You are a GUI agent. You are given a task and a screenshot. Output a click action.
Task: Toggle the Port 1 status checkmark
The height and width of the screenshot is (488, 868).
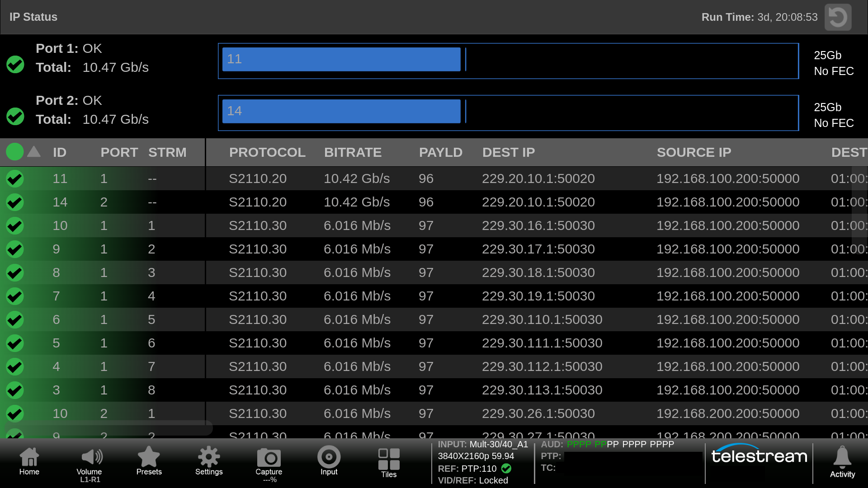[x=15, y=65]
